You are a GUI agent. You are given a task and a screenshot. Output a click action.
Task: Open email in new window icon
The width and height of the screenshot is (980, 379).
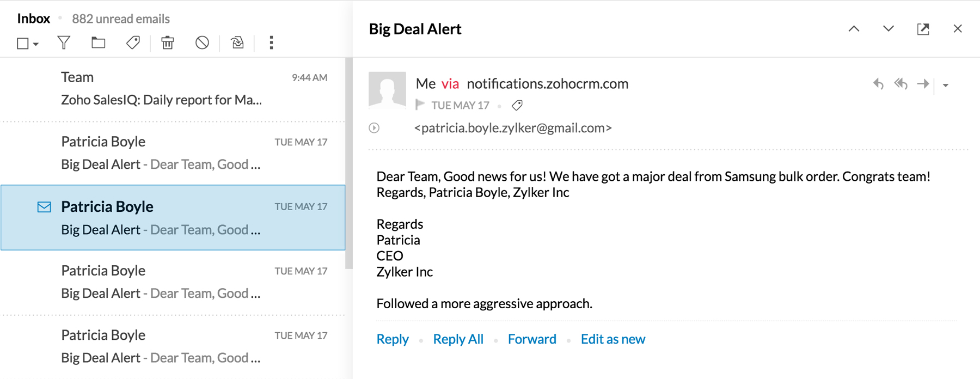tap(923, 29)
